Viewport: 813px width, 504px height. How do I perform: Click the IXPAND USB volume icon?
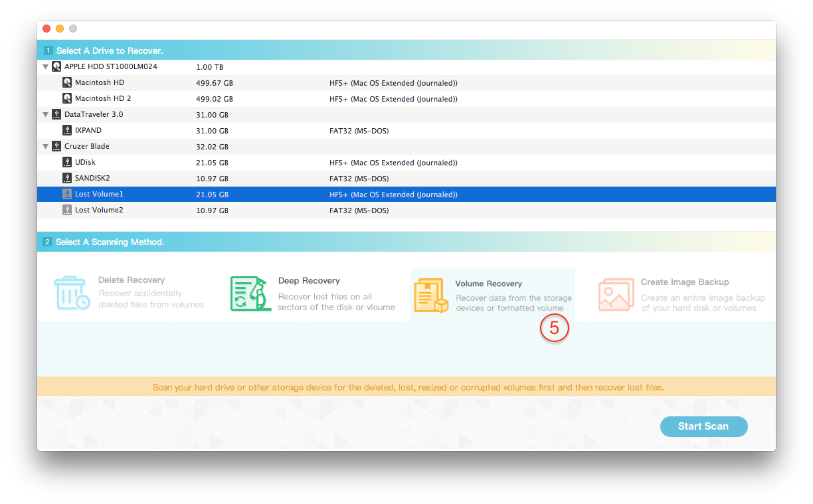pos(67,130)
